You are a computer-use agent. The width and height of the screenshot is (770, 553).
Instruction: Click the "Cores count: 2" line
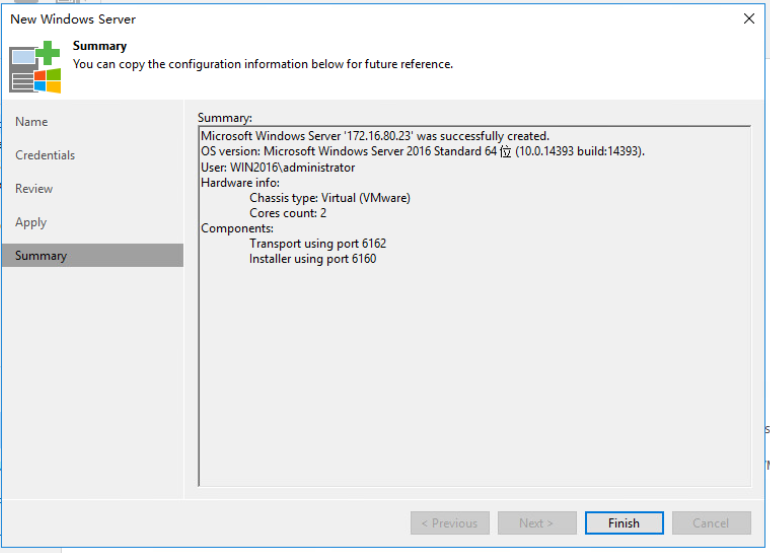(288, 213)
